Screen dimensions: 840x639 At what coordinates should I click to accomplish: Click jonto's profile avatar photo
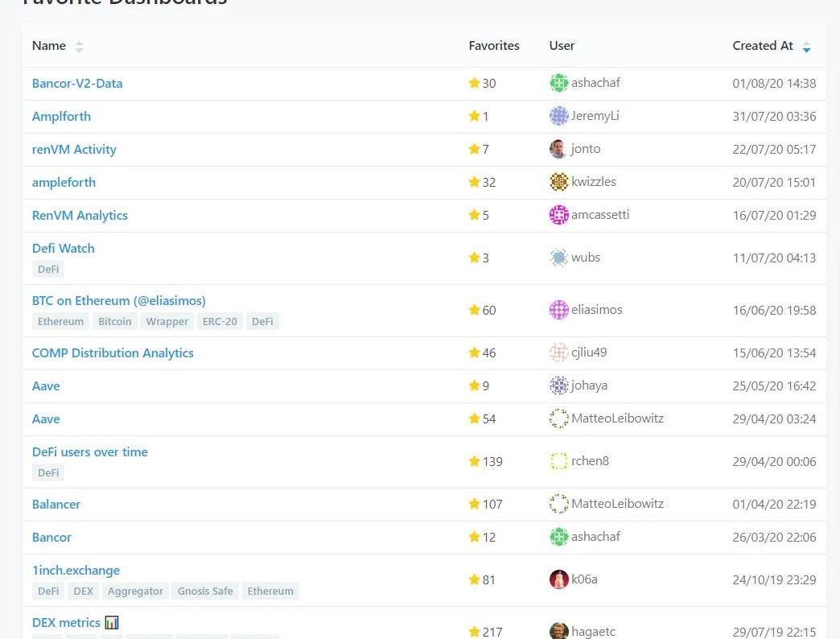pos(558,149)
